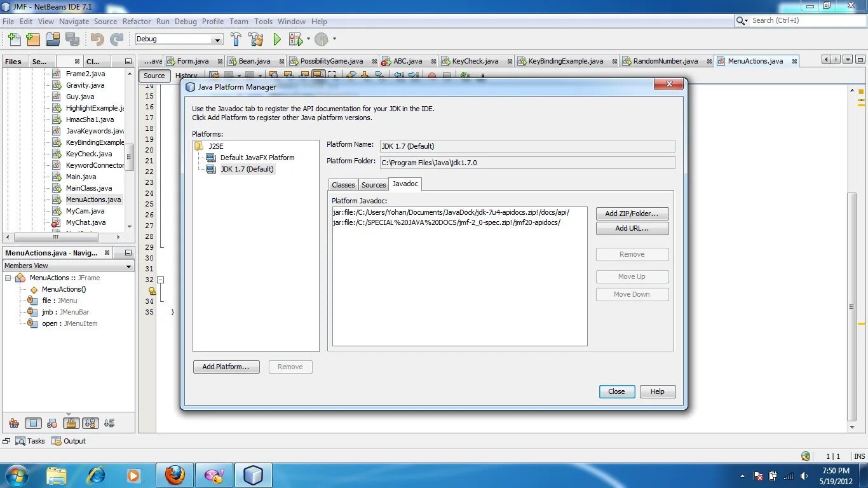
Task: Toggle Show Static Members in Navigator
Action: tap(52, 423)
